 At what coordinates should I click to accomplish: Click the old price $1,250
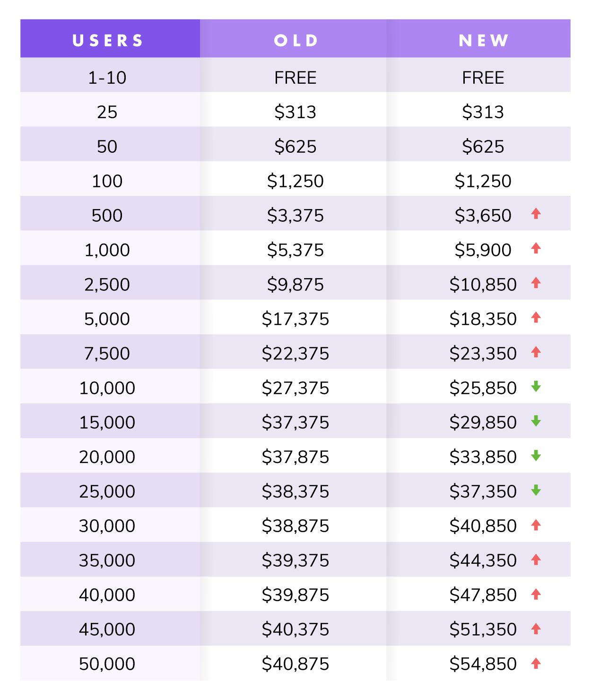point(295,181)
